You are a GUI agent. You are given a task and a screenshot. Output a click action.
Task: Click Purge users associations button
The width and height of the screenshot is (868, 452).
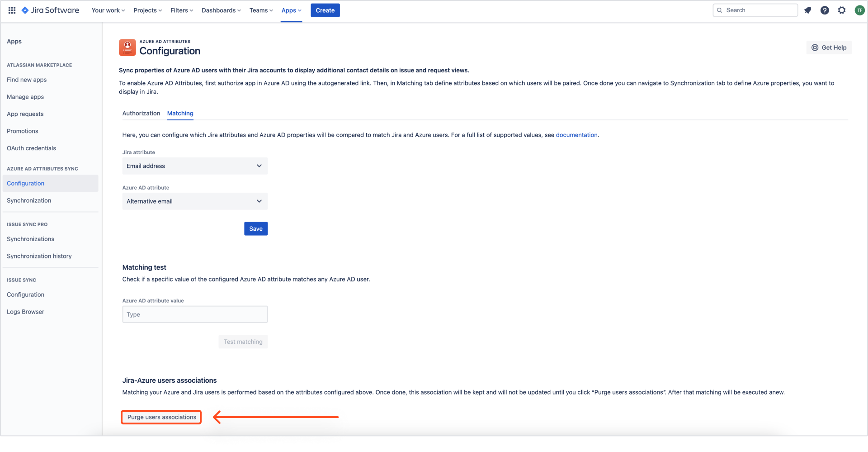click(x=161, y=417)
